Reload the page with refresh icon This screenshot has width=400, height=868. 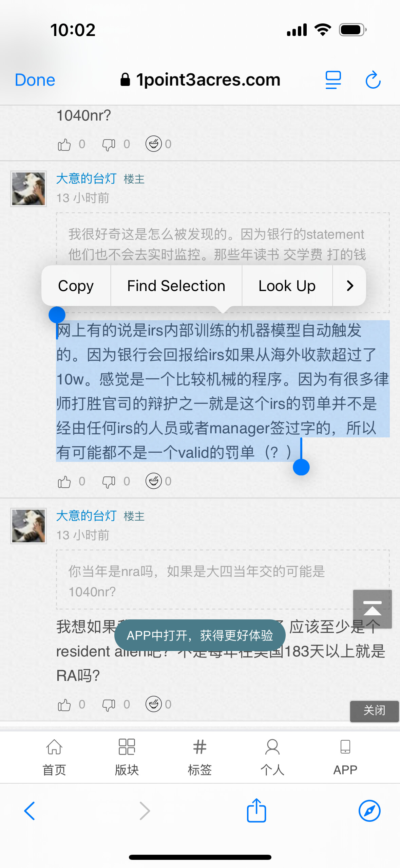click(373, 80)
